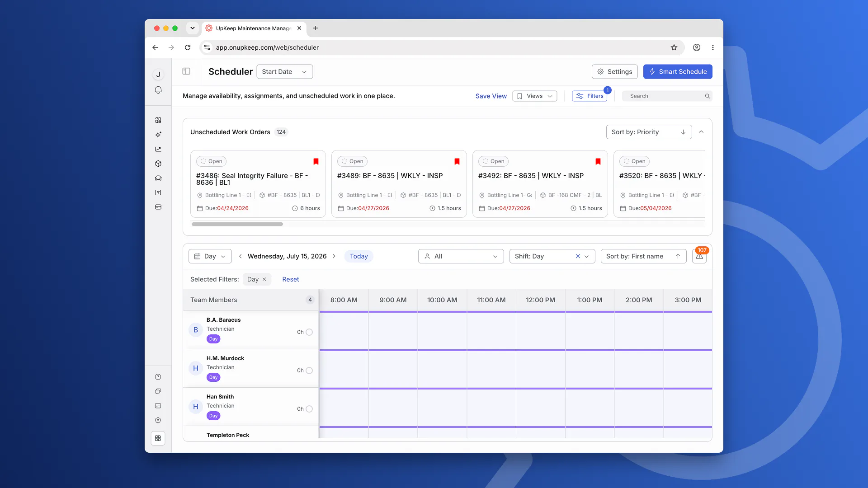Select H.M. Murdock's hours radio circle
The height and width of the screenshot is (488, 868).
[309, 371]
